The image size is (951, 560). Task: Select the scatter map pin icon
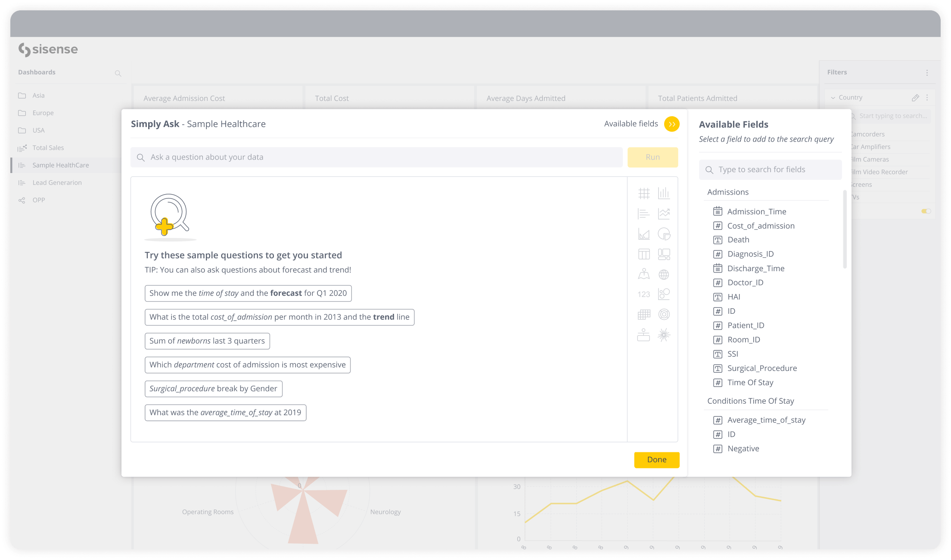coord(644,274)
